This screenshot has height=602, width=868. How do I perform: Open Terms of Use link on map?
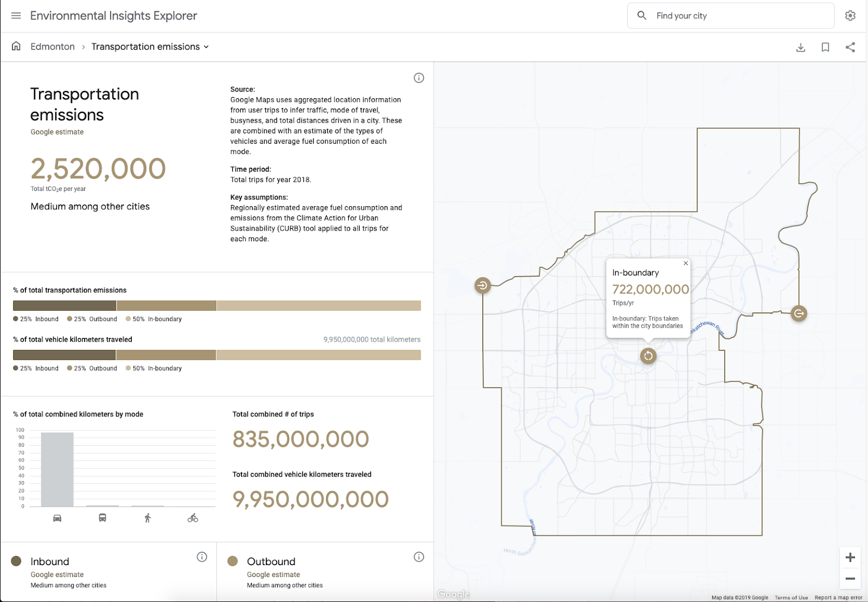[x=791, y=598]
